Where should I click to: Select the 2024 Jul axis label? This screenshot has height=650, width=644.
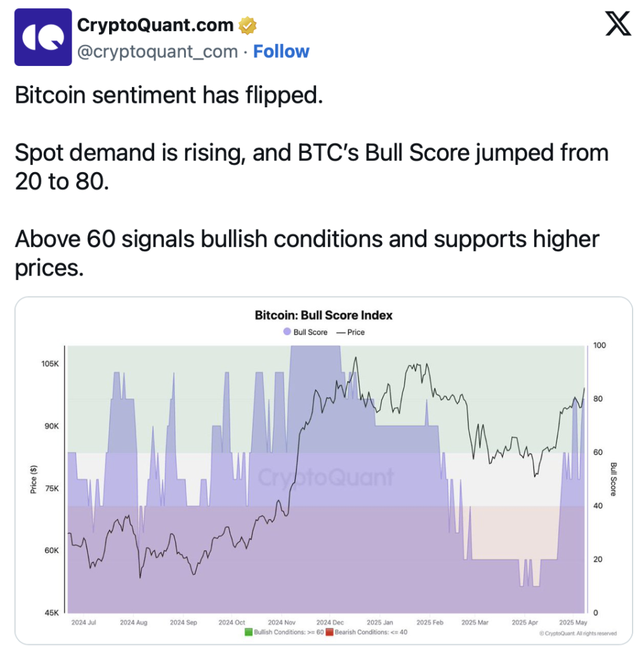[x=84, y=622]
